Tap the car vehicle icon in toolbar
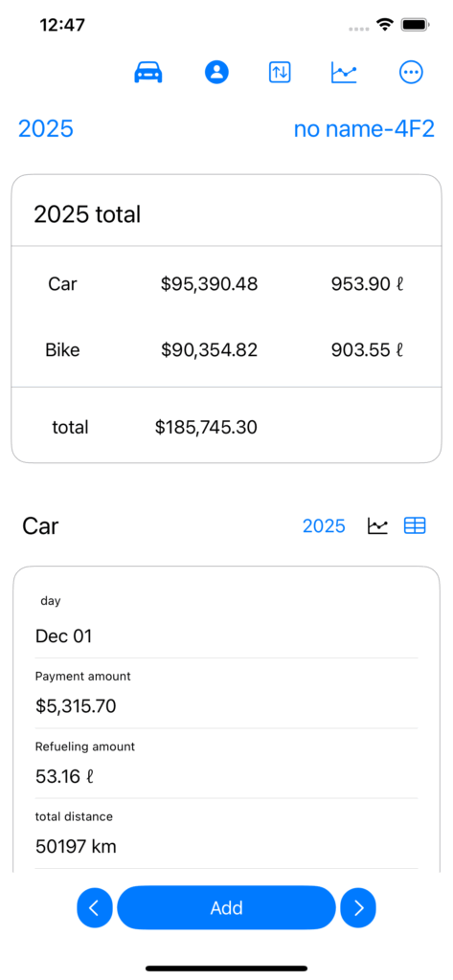This screenshot has height=980, width=453. tap(148, 73)
